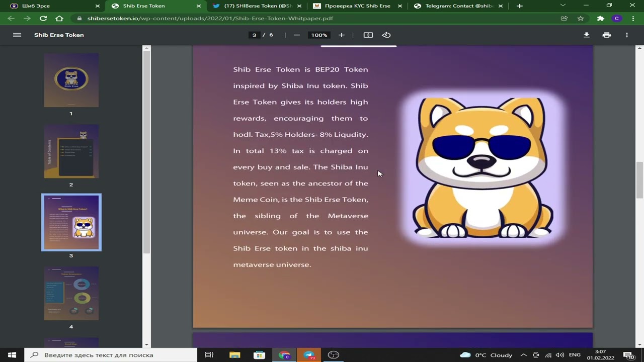Switch to the SHIBerse Token Twitter tab
Screen dimensions: 644x362
coord(257,6)
